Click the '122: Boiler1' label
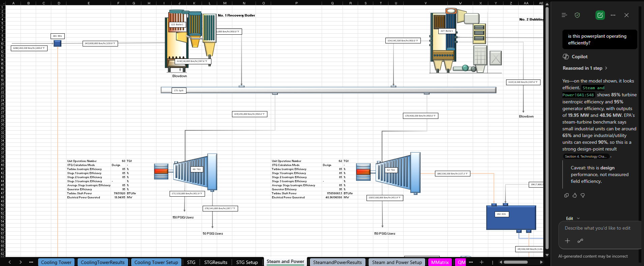The image size is (644, 266). [177, 25]
